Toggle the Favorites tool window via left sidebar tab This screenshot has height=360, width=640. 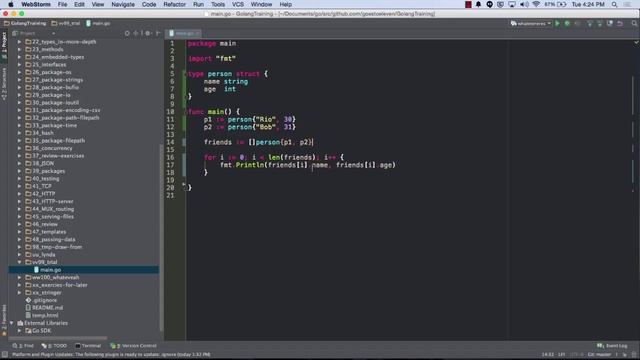4,320
